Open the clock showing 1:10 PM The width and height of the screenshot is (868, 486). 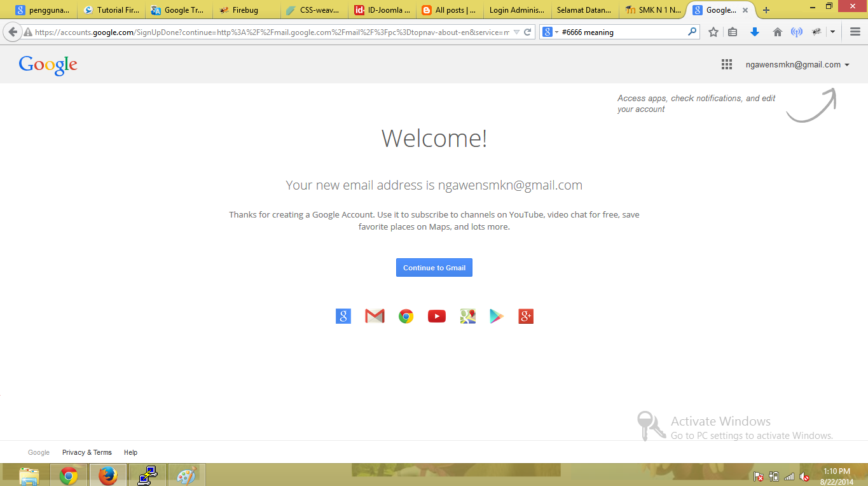click(x=837, y=476)
